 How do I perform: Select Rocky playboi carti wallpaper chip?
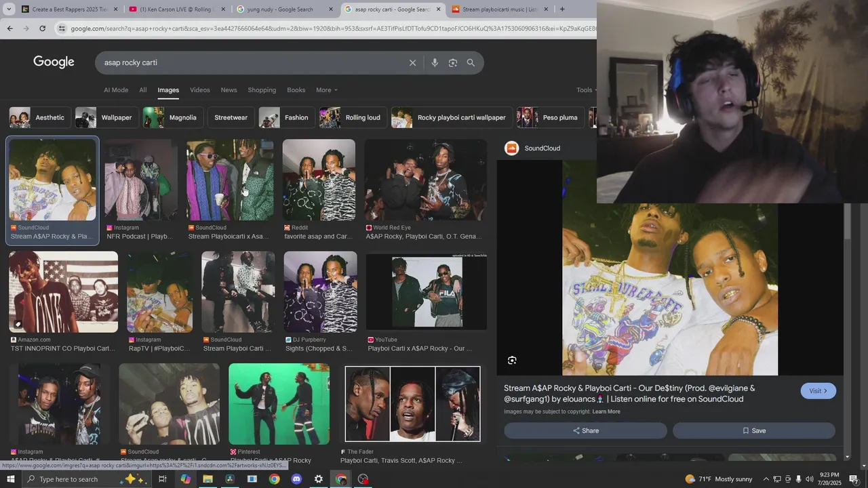pos(452,117)
